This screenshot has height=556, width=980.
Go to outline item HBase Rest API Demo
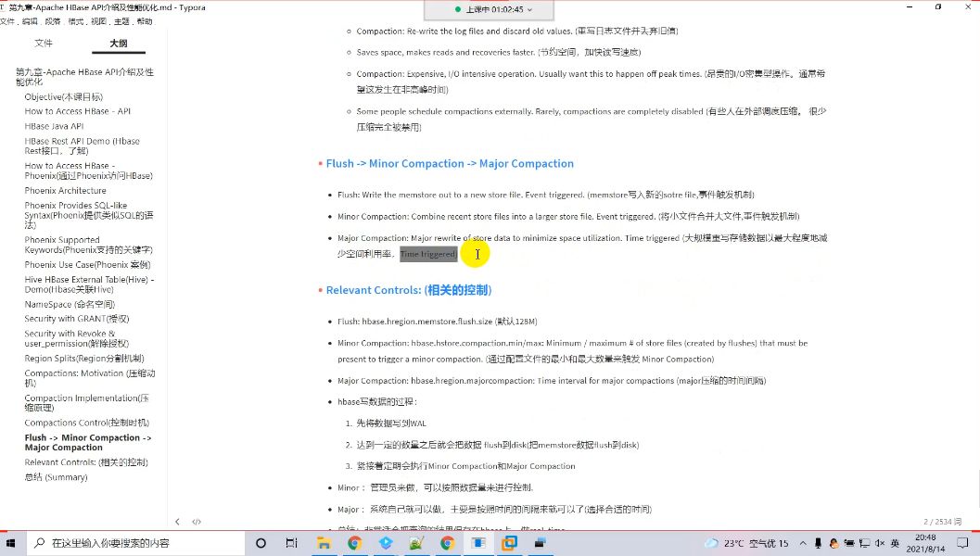point(82,145)
